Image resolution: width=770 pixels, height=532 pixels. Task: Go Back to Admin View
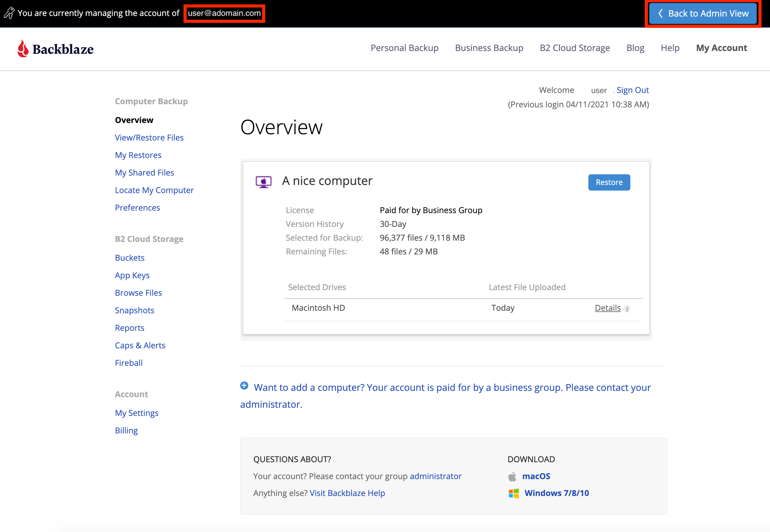point(703,13)
